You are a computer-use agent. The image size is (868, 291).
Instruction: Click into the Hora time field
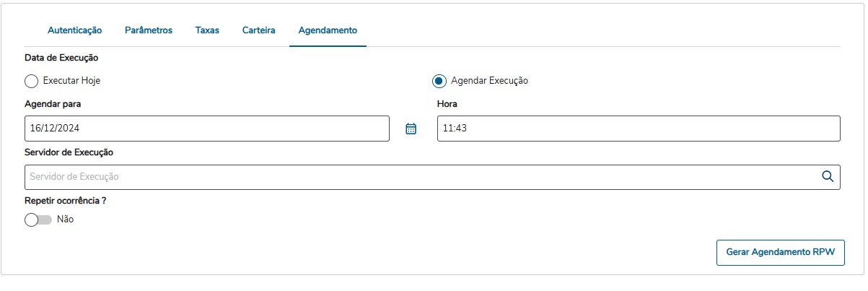coord(638,129)
